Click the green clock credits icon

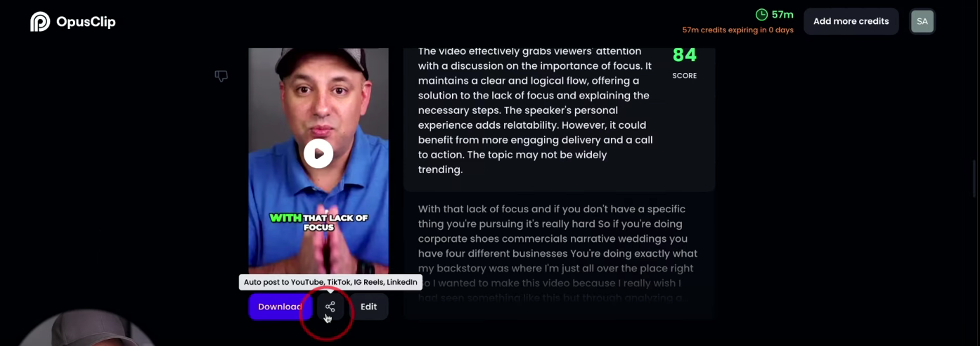pos(761,14)
